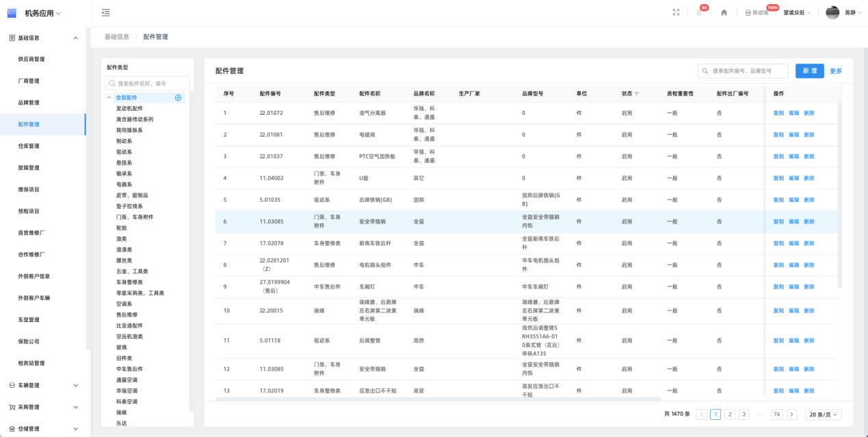Viewport: 868px width, 437px height.
Task: Go to page 2 in pagination
Action: pos(730,414)
